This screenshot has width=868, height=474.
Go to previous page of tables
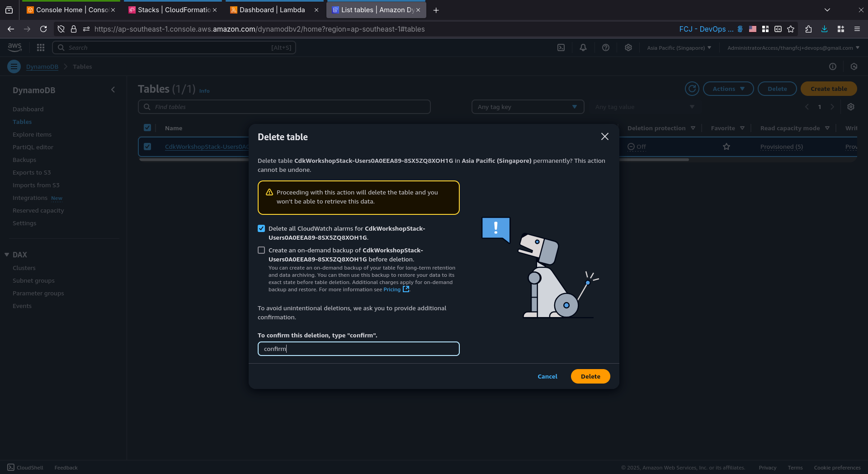point(807,107)
